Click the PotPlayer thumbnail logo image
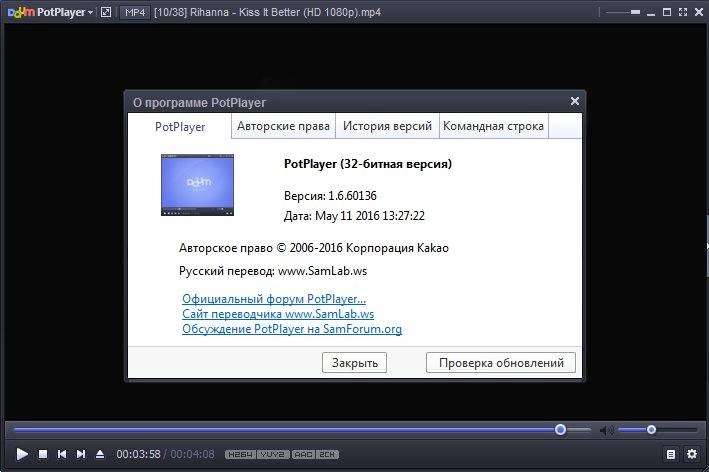Screen dimensions: 709x472 [198, 185]
